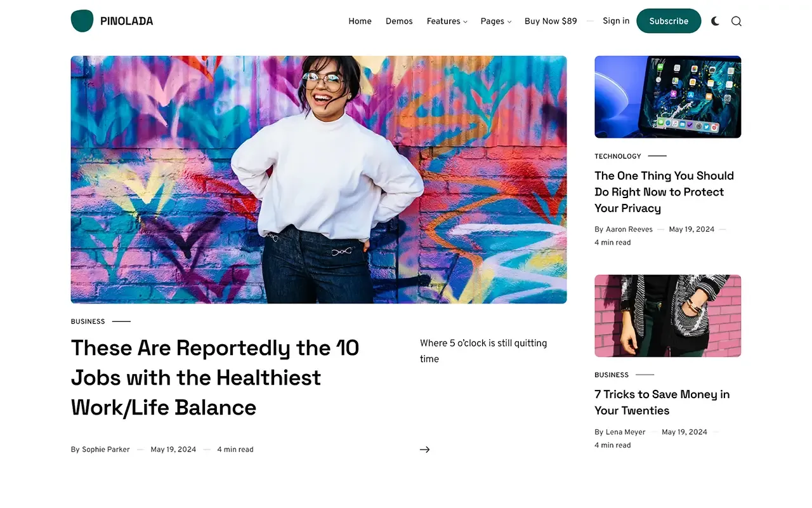Click the Buy Now $89 link
The width and height of the screenshot is (812, 508).
551,21
